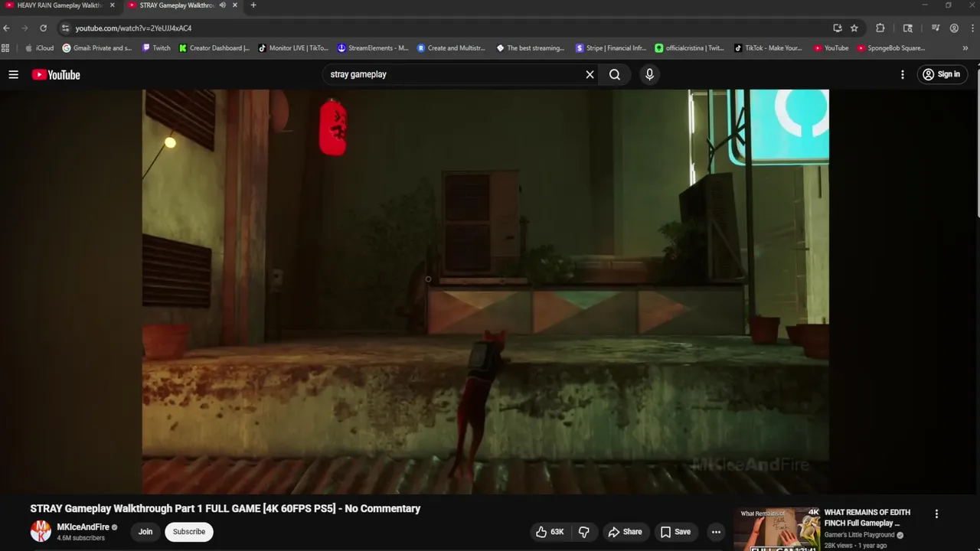This screenshot has width=980, height=551.
Task: Open 'TikTok - Make Your' bookmark
Action: (769, 48)
